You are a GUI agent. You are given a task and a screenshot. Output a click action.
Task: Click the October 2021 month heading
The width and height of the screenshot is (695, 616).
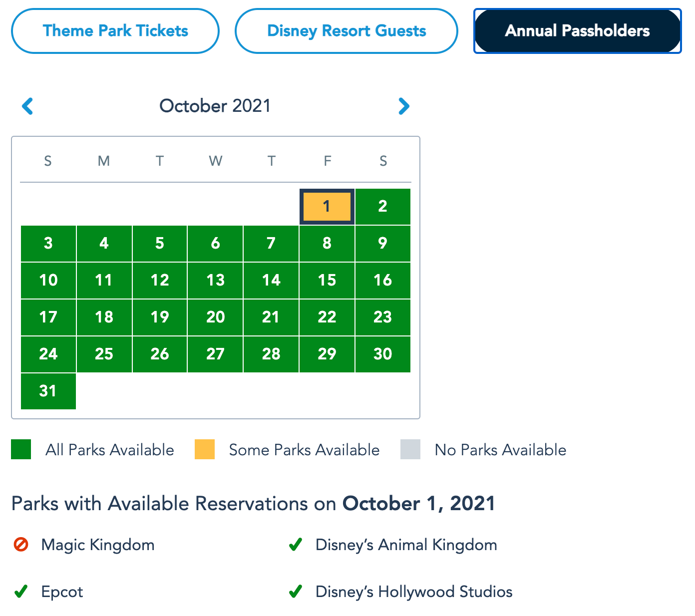[215, 106]
